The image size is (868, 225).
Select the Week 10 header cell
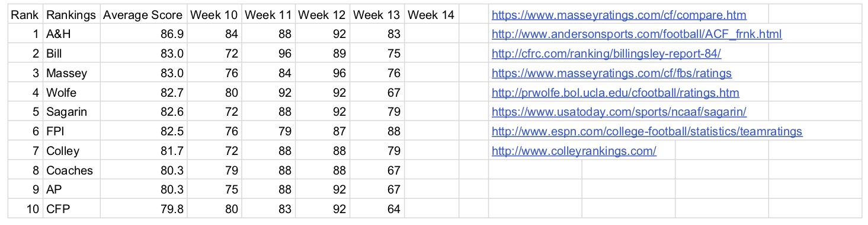pos(214,15)
